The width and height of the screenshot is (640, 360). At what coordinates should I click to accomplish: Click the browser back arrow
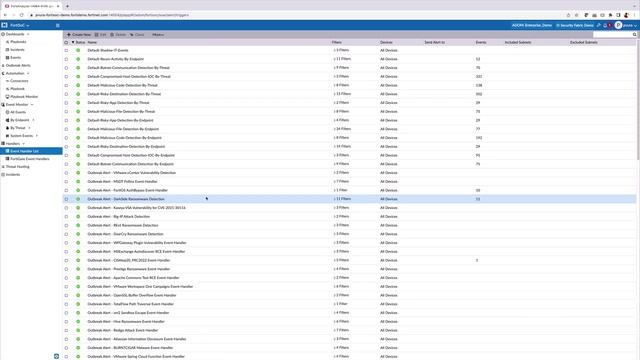point(5,15)
